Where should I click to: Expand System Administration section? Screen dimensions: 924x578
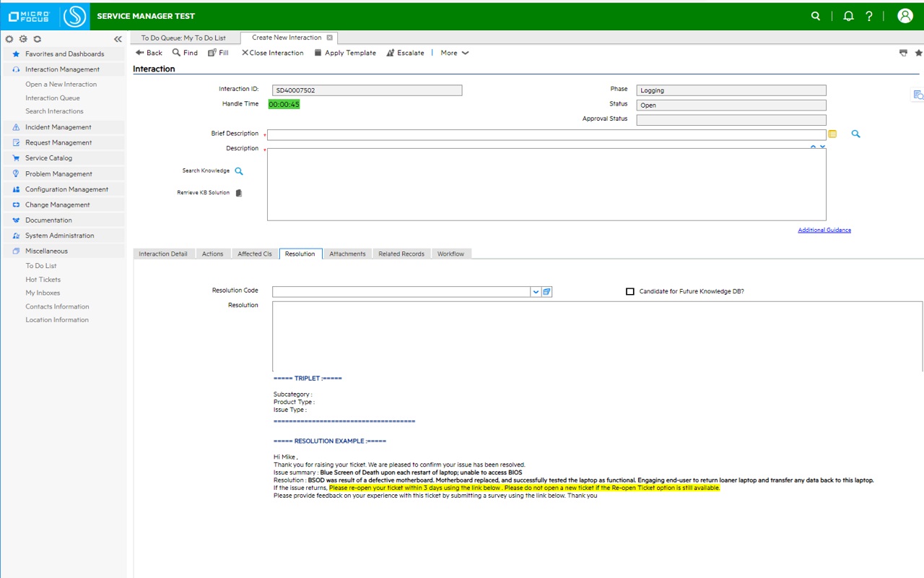coord(64,236)
